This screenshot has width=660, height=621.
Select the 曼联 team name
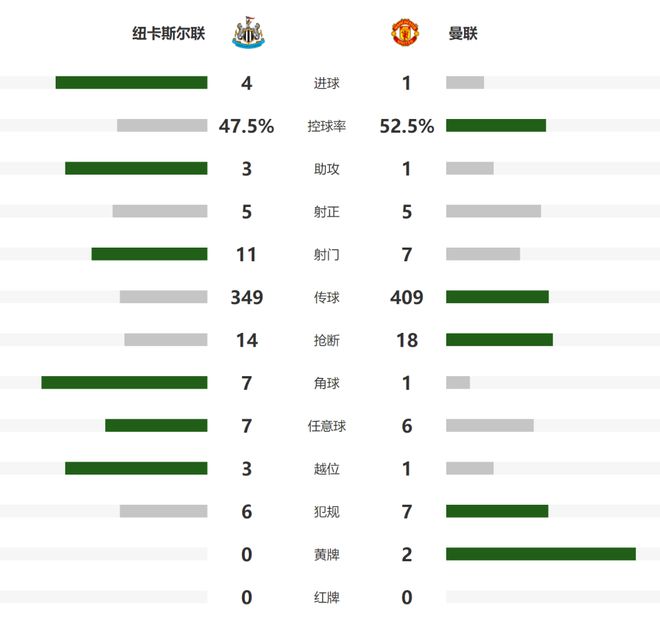pyautogui.click(x=463, y=34)
